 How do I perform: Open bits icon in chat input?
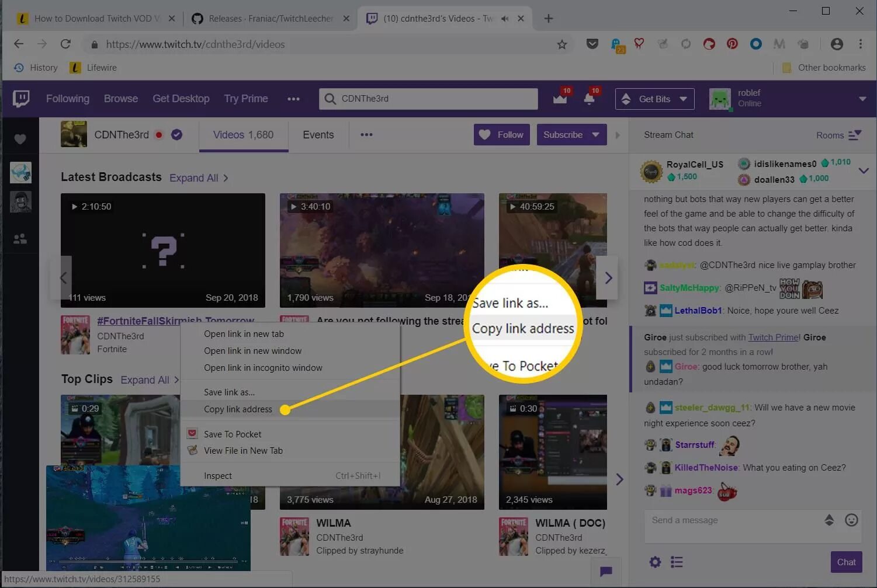pyautogui.click(x=829, y=520)
